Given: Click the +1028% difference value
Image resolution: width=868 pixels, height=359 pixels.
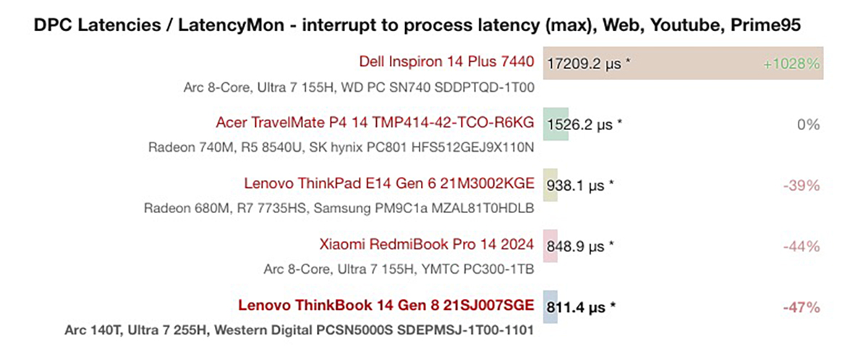Looking at the screenshot, I should click(x=791, y=64).
